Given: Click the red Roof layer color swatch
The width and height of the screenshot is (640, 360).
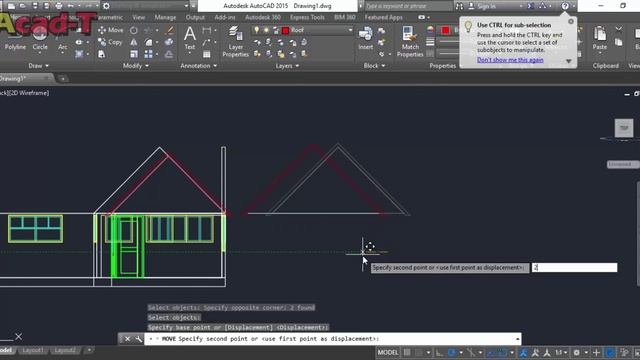Looking at the screenshot, I should pyautogui.click(x=285, y=30).
